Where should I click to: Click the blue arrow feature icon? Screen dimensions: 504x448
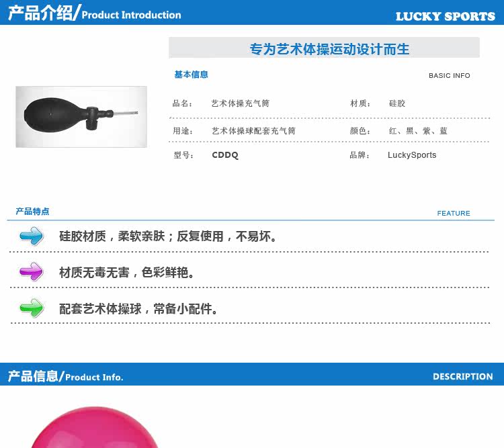(x=31, y=236)
